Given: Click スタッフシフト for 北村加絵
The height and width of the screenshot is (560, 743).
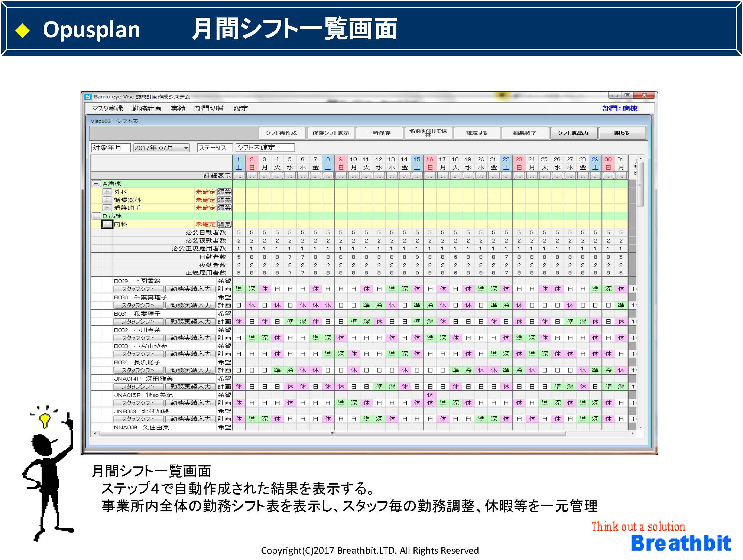Looking at the screenshot, I should tap(138, 419).
